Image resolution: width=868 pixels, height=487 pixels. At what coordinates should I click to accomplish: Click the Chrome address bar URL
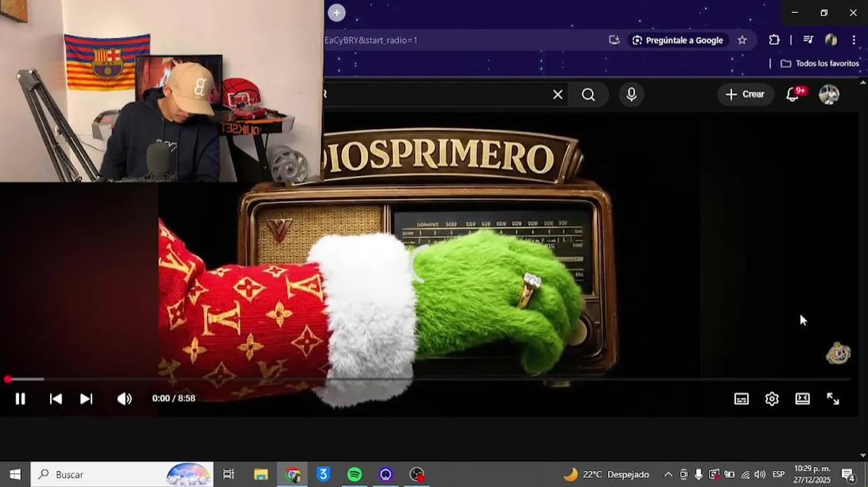click(x=371, y=40)
